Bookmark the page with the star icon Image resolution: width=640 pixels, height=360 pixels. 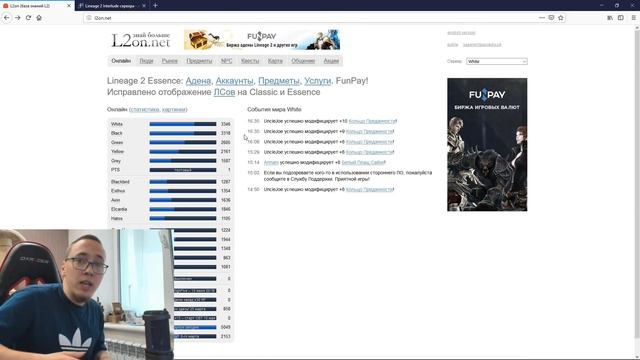561,18
